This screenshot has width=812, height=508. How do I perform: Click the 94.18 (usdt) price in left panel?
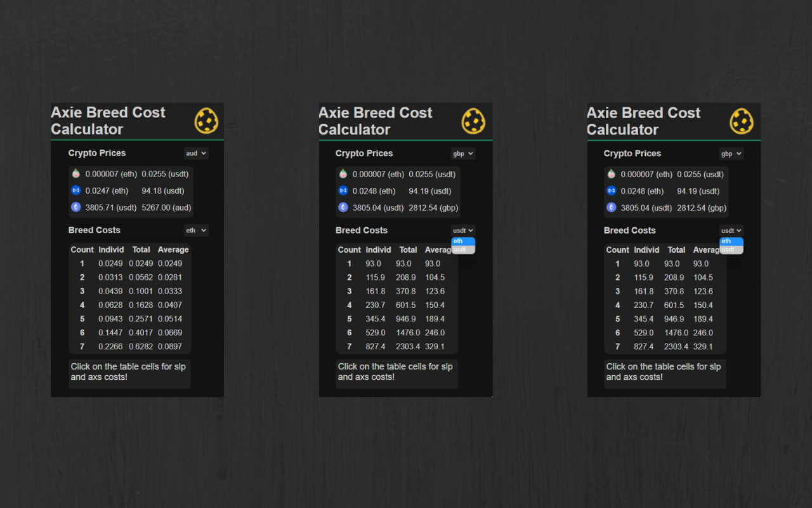tap(163, 190)
